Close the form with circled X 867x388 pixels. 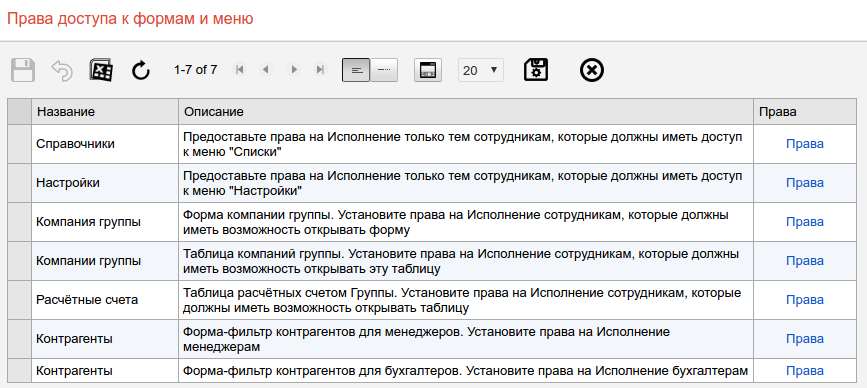[x=592, y=70]
